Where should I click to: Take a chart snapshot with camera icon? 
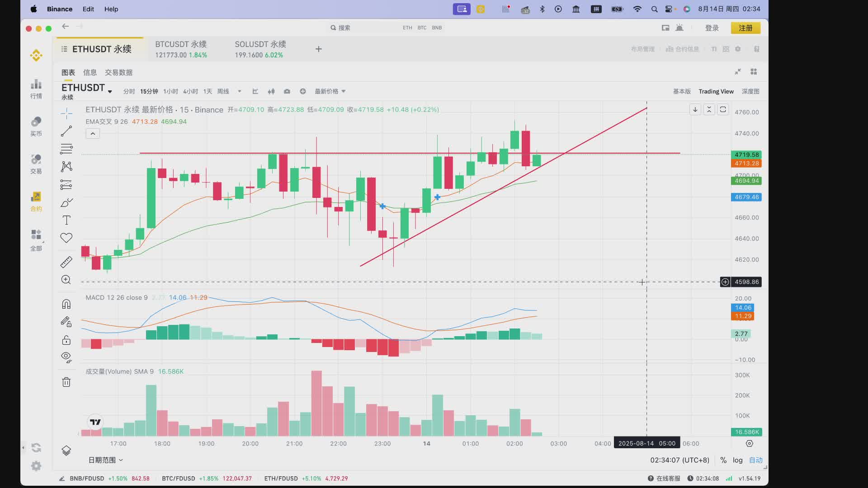coord(287,91)
